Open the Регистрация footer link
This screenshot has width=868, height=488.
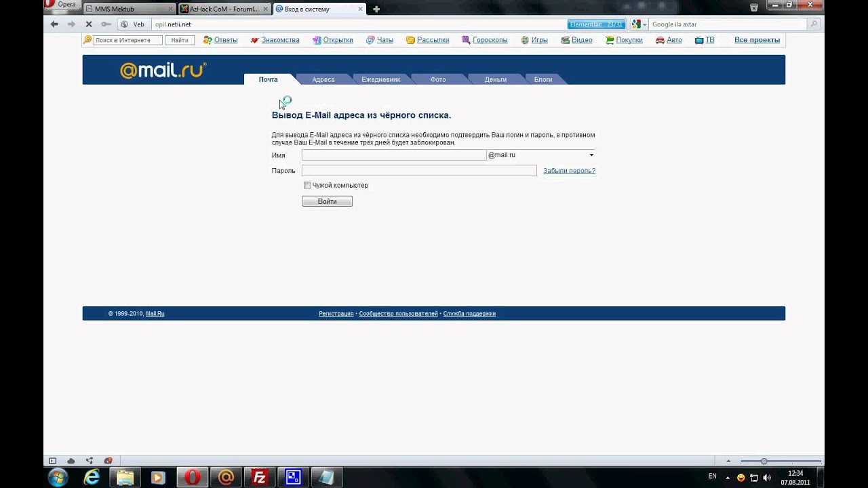336,314
